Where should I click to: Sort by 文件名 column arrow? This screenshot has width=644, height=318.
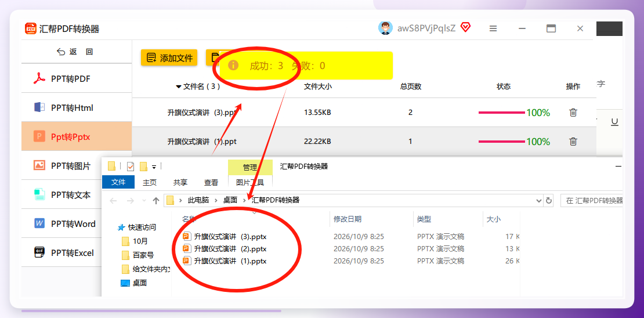[x=178, y=86]
